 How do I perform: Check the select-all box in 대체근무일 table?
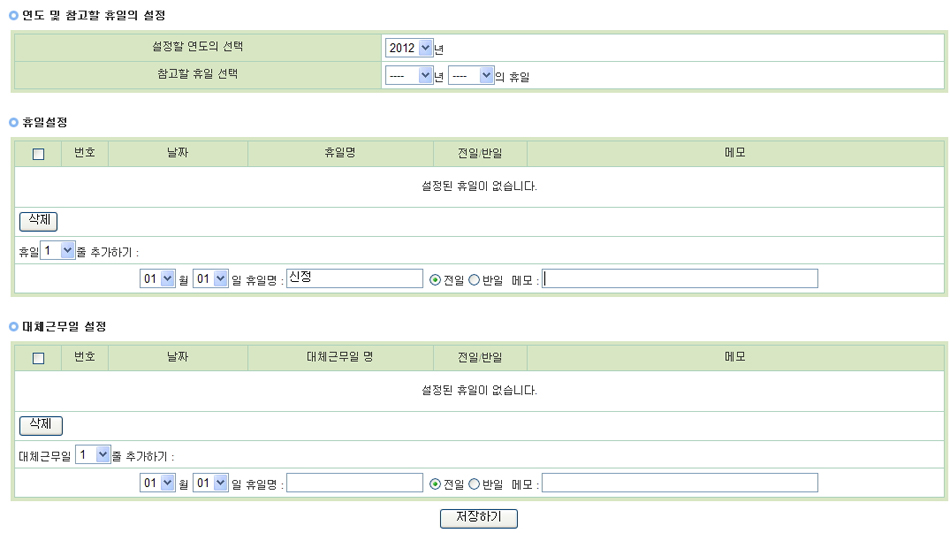[x=39, y=358]
